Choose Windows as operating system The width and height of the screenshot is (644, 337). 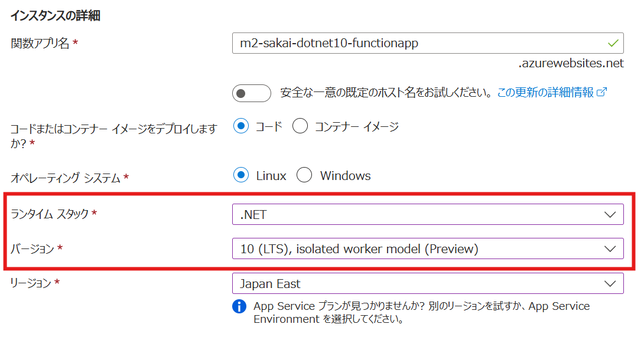pyautogui.click(x=304, y=175)
